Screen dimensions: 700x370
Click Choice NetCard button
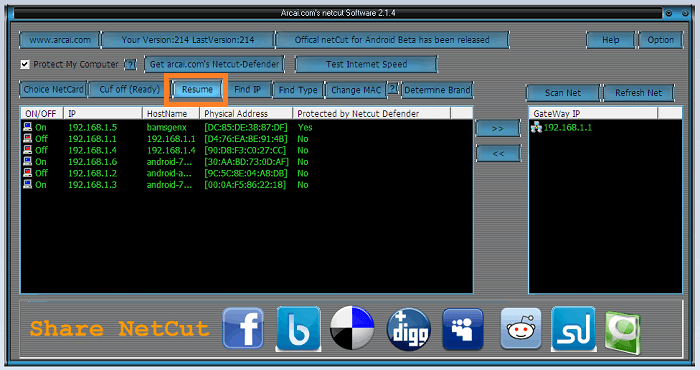[53, 89]
